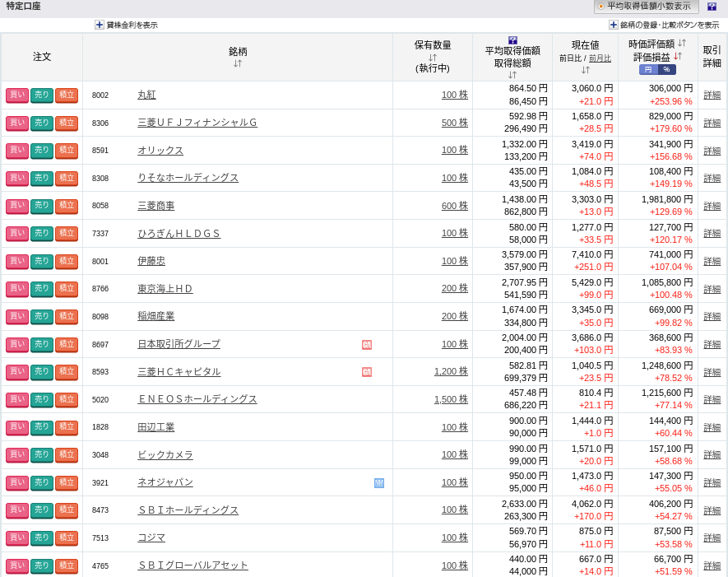Click 売り button for 三菱HCキャピタル
Image resolution: width=728 pixels, height=577 pixels.
42,372
